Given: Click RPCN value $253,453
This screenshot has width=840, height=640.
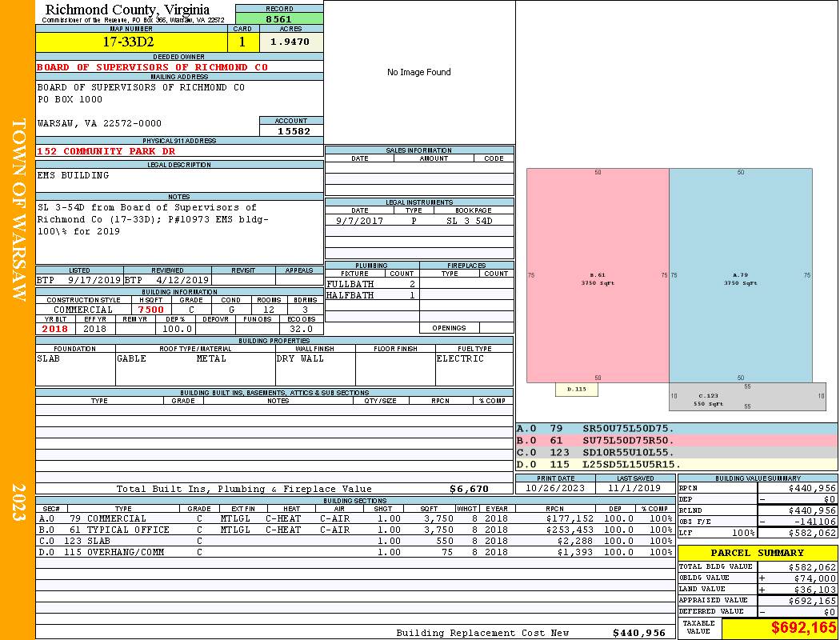Looking at the screenshot, I should pyautogui.click(x=570, y=530).
